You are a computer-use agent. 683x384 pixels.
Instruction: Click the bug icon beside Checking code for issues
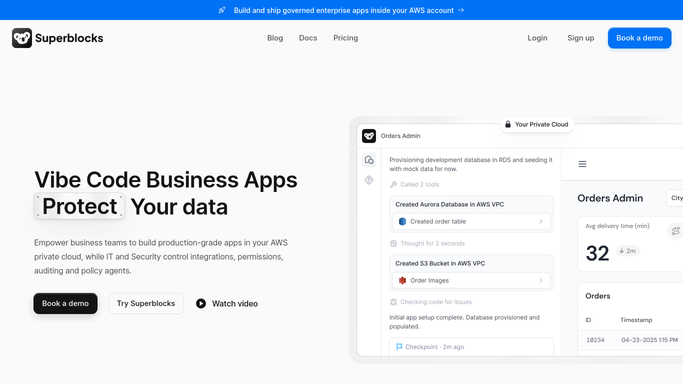coord(393,302)
